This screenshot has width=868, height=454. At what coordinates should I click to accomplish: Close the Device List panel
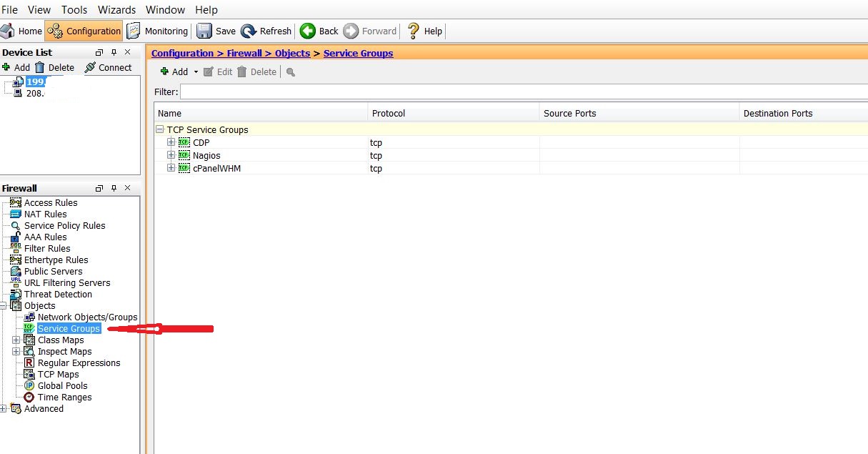coord(128,52)
